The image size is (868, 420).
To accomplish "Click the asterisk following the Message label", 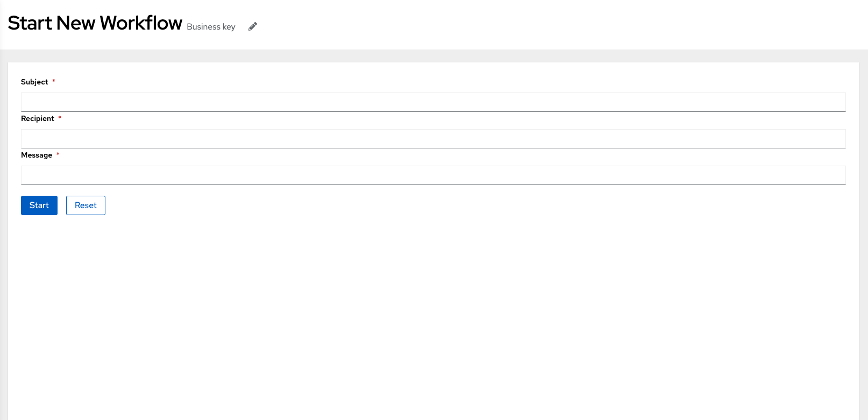I will click(58, 154).
